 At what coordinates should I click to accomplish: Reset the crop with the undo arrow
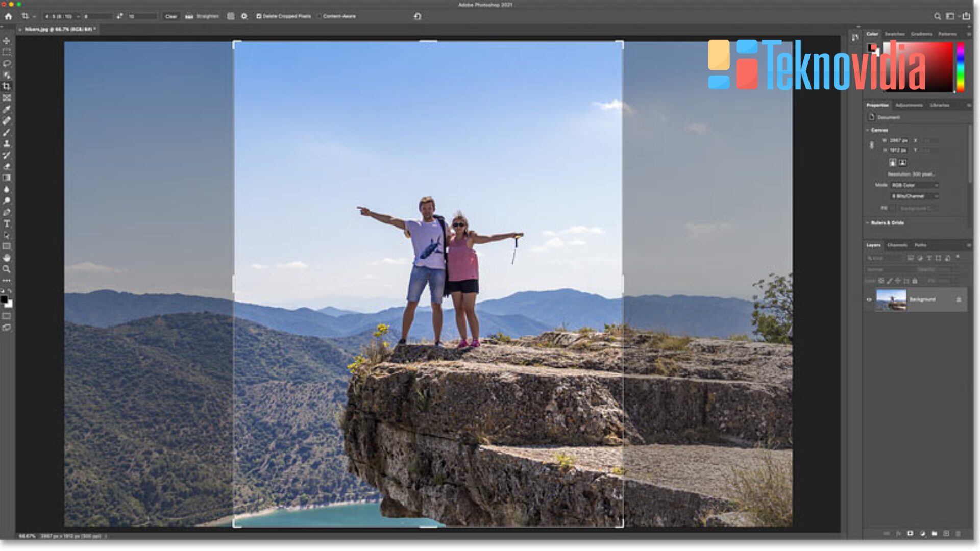click(x=418, y=16)
